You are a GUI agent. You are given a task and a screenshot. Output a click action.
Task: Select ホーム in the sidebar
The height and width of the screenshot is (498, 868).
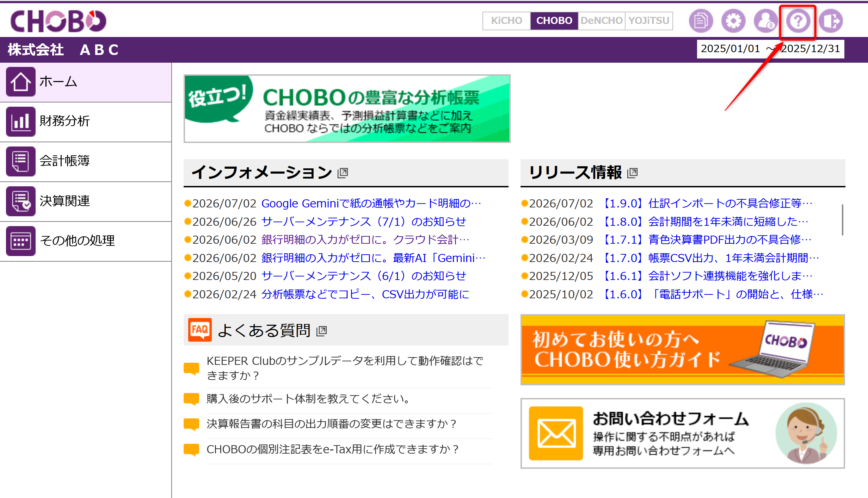[x=86, y=82]
